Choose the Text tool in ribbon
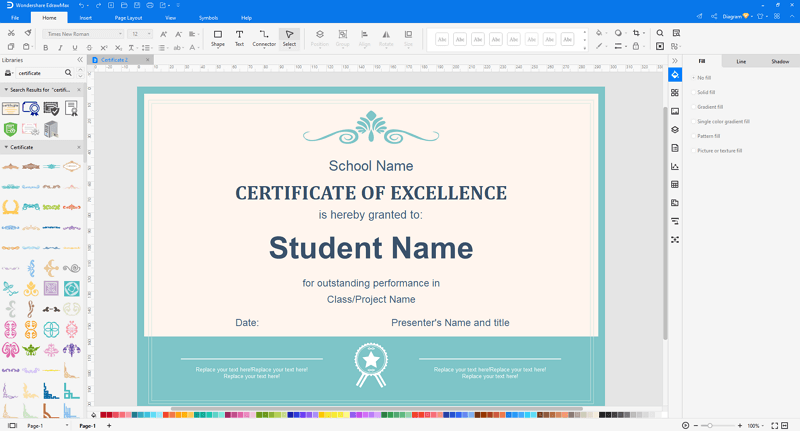The width and height of the screenshot is (800, 431). click(x=239, y=38)
